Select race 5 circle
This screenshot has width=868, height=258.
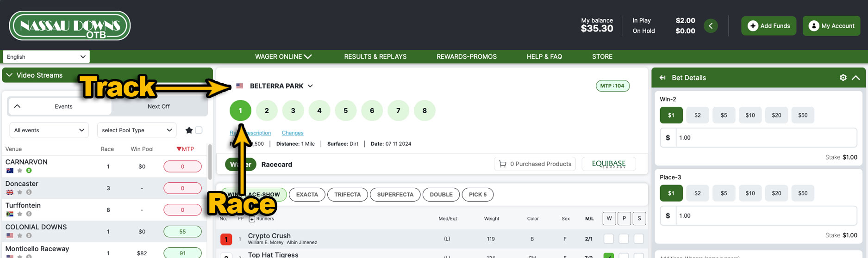coord(346,111)
